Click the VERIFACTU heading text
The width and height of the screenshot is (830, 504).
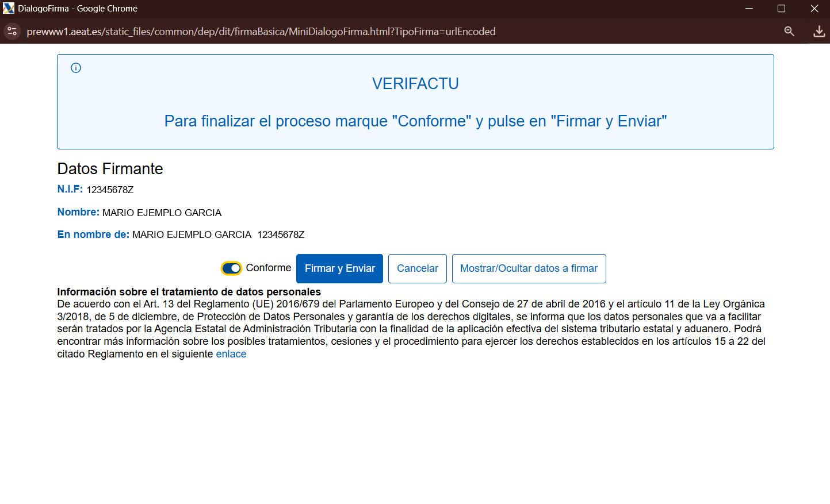pos(415,84)
